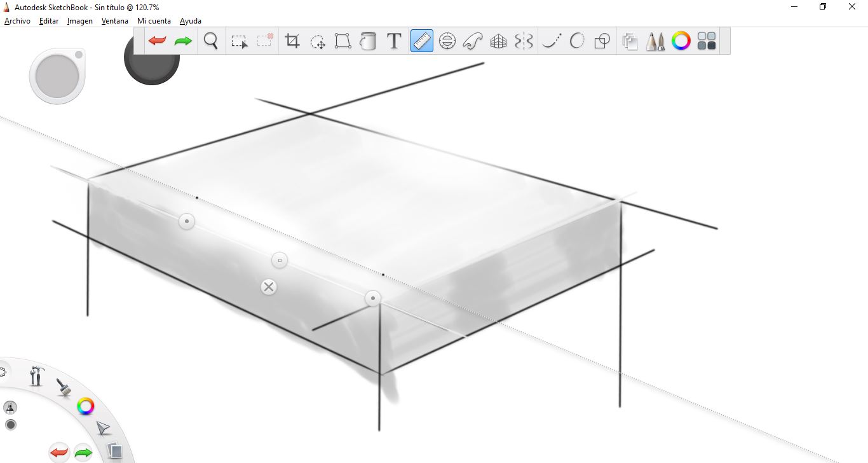Click the current brush marker icon in lagoon
Image resolution: width=868 pixels, height=463 pixels.
coord(10,408)
